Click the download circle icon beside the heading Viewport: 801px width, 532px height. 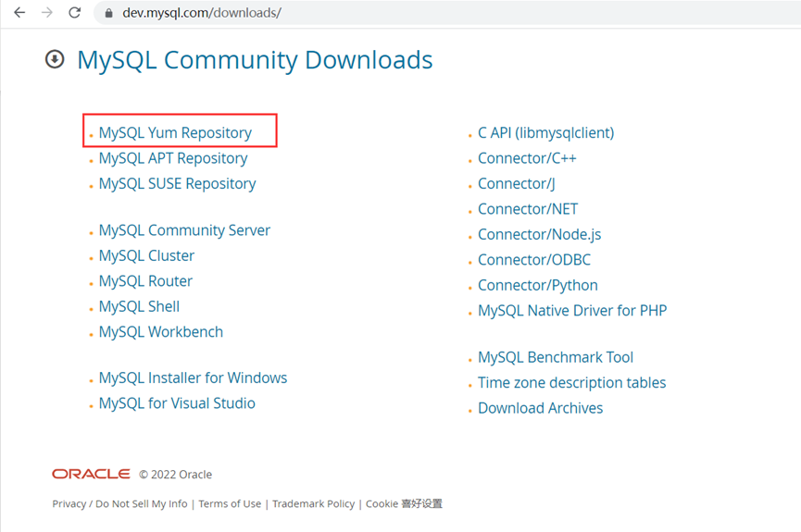[x=55, y=59]
